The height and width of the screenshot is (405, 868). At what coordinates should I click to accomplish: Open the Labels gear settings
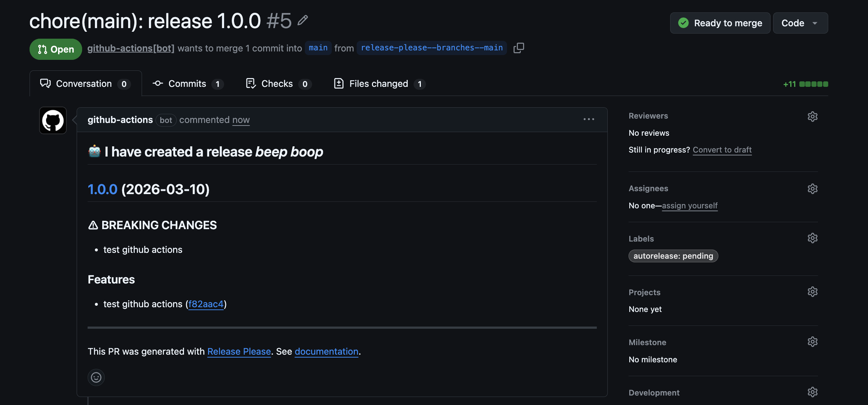(812, 238)
